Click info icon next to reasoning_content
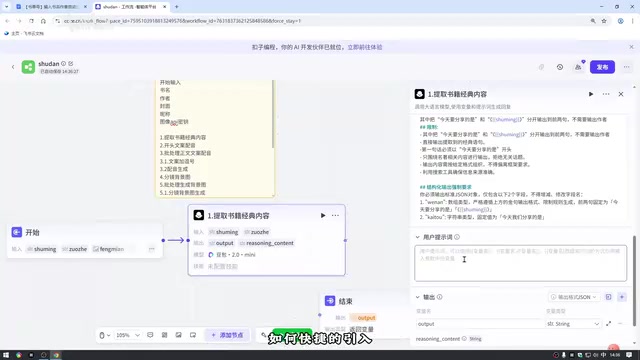Image resolution: width=640 pixels, height=360 pixels. 464,339
